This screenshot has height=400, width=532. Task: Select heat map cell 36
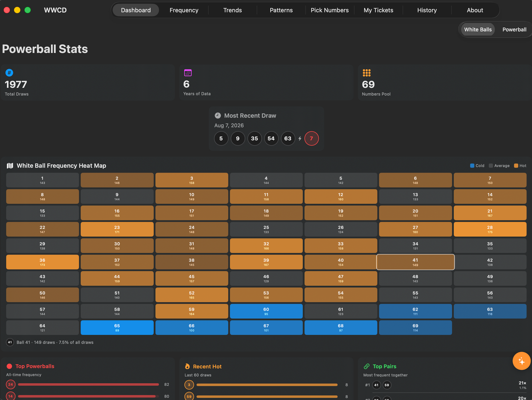42,262
